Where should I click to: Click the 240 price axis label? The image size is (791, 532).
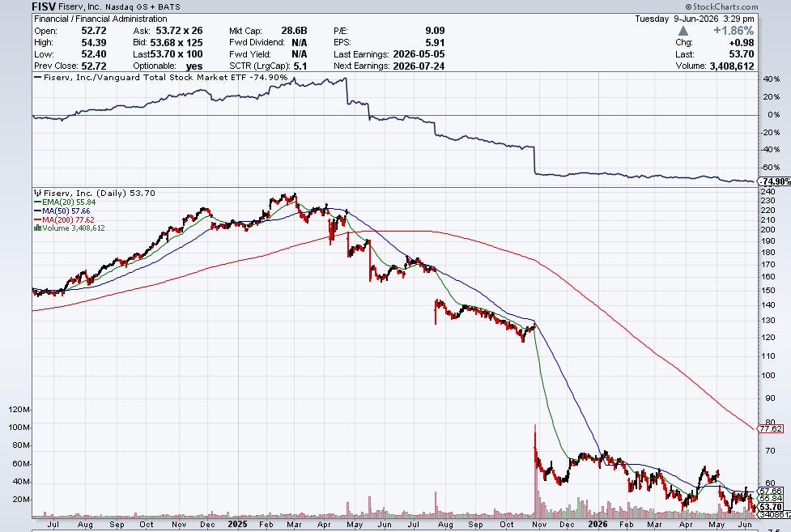[x=768, y=192]
